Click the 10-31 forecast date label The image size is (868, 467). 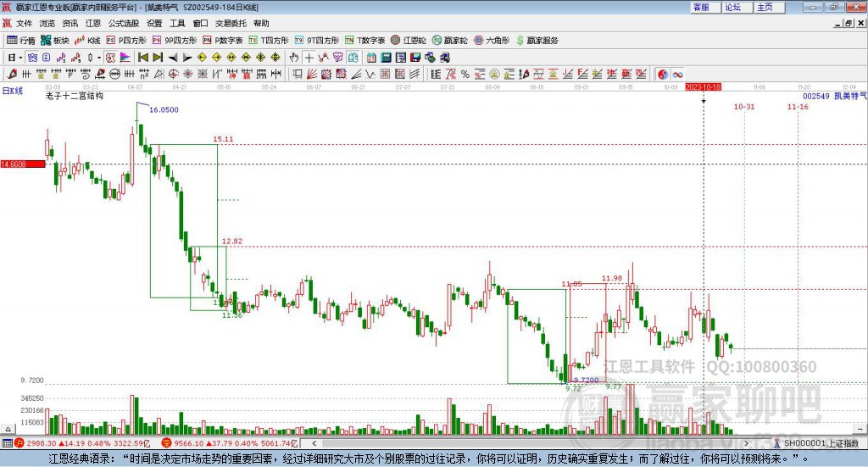pyautogui.click(x=744, y=107)
